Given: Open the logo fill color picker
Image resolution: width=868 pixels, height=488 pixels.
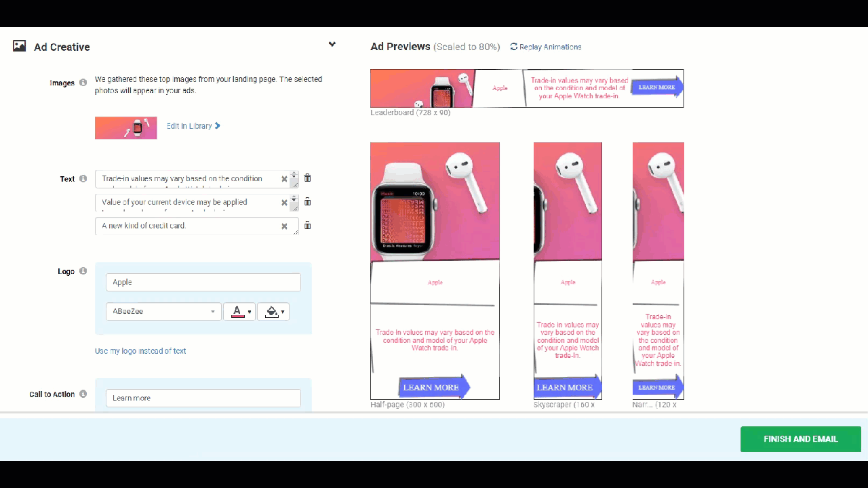Looking at the screenshot, I should point(273,311).
